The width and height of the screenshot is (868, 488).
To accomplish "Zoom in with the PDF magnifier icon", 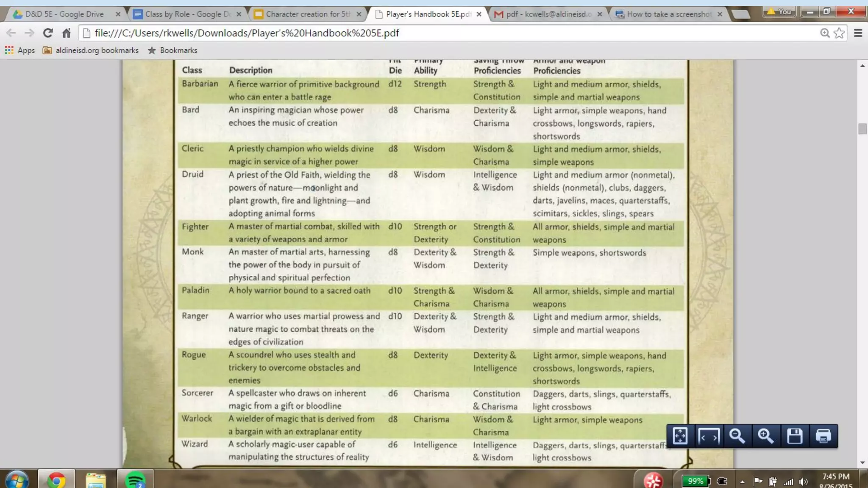I will point(766,436).
